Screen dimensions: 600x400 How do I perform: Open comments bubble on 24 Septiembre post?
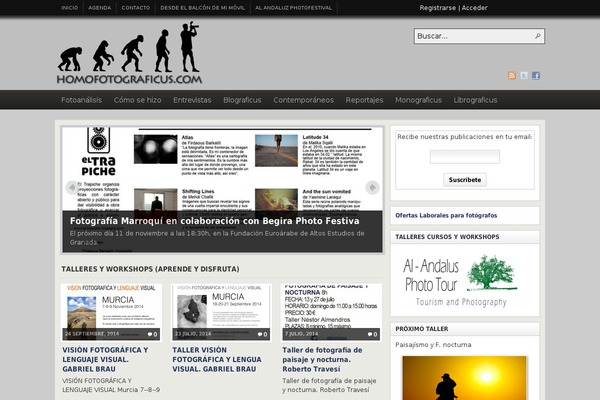click(153, 334)
